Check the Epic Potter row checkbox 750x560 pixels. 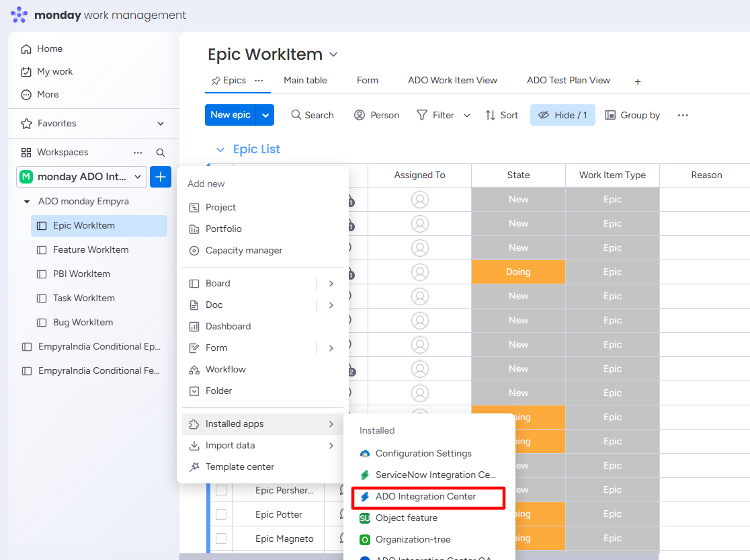[221, 514]
